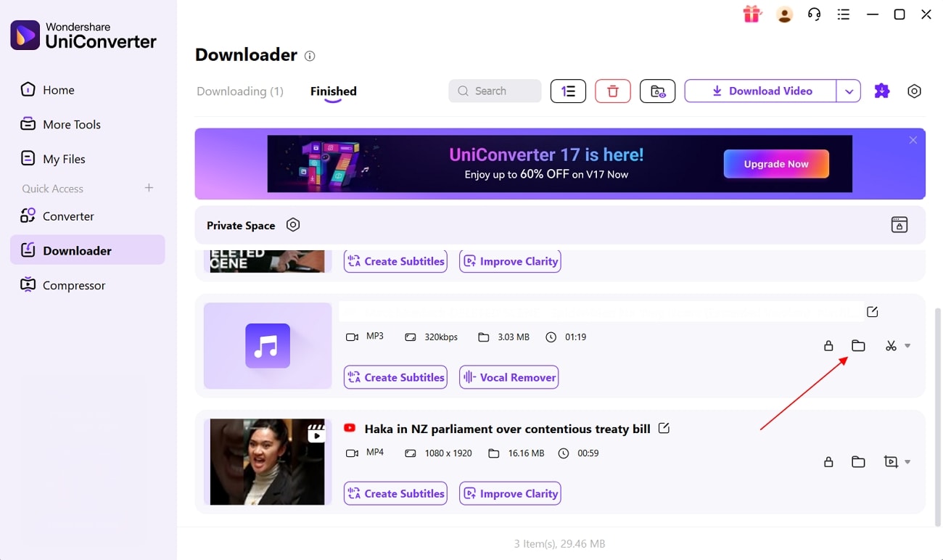Screen dimensions: 943x560
Task: Click the '1080 x 1920' resolution value
Action: point(448,453)
